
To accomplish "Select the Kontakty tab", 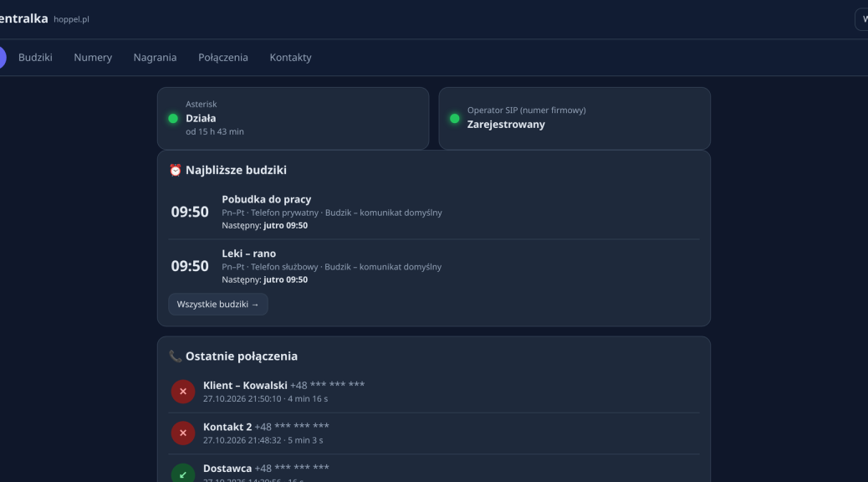I will [291, 57].
